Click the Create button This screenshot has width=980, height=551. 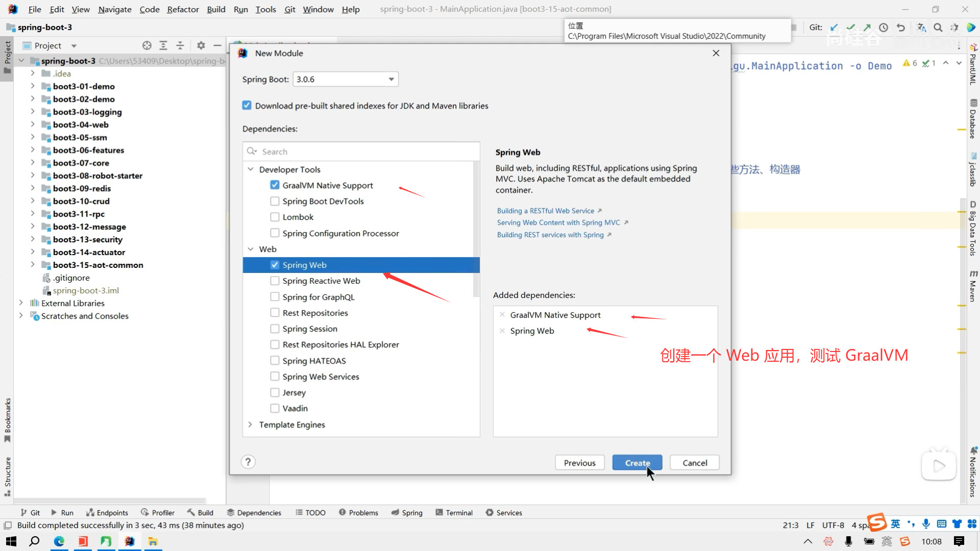click(x=637, y=463)
